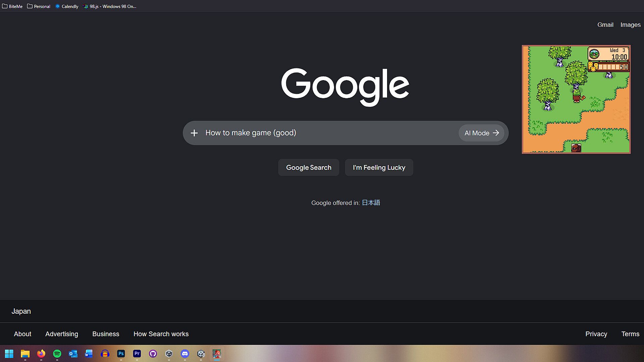Click the farming game picture-in-picture thumbnail

(x=576, y=99)
